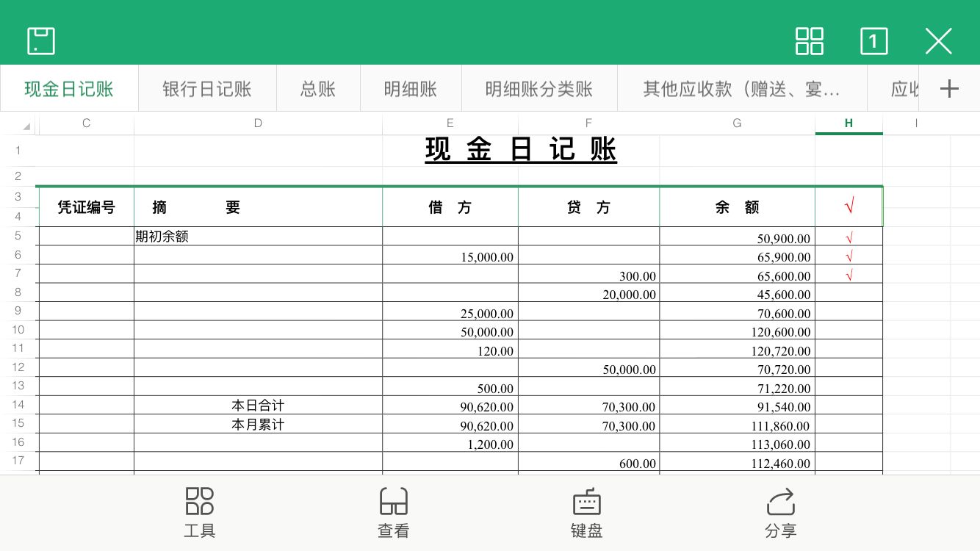Open the 工具 tools panel

click(x=198, y=512)
